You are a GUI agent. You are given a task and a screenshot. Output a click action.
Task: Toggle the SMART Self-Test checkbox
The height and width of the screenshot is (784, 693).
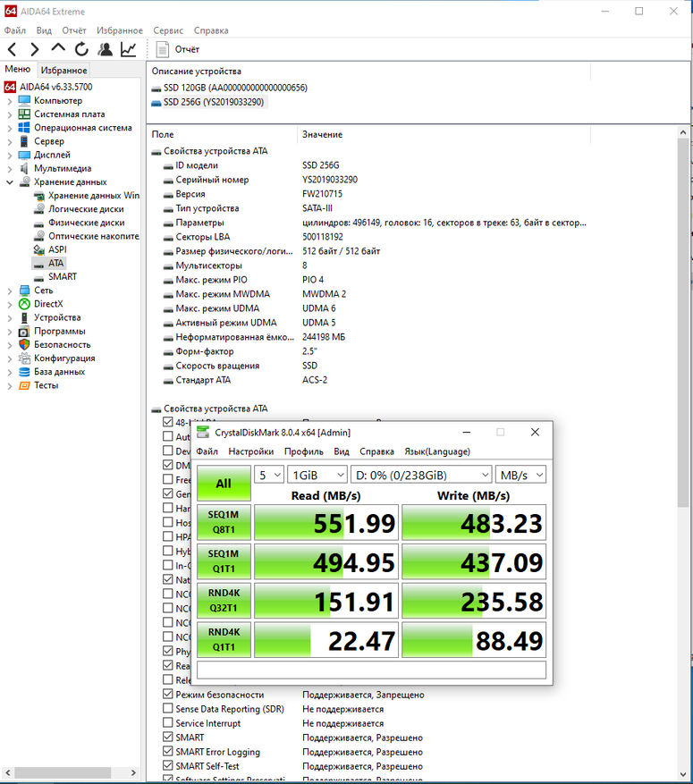pyautogui.click(x=168, y=765)
